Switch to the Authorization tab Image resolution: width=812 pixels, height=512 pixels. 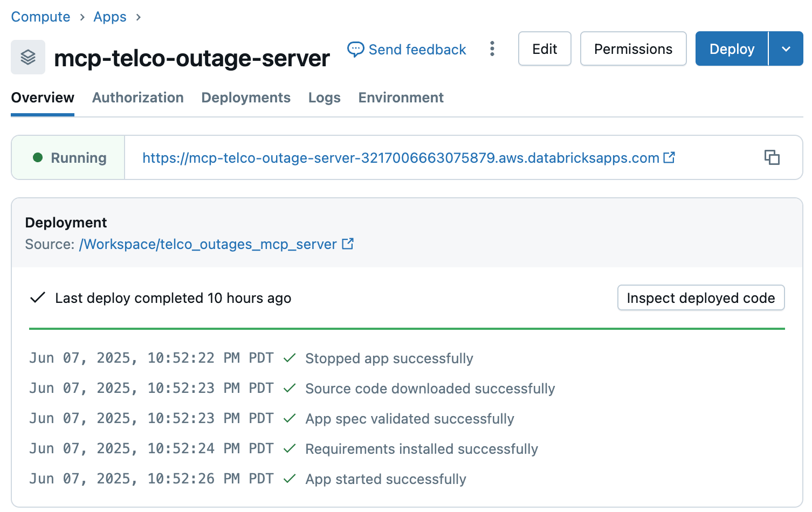click(x=137, y=98)
